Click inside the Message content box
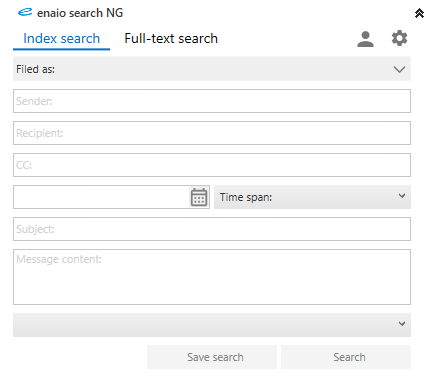 (x=212, y=277)
